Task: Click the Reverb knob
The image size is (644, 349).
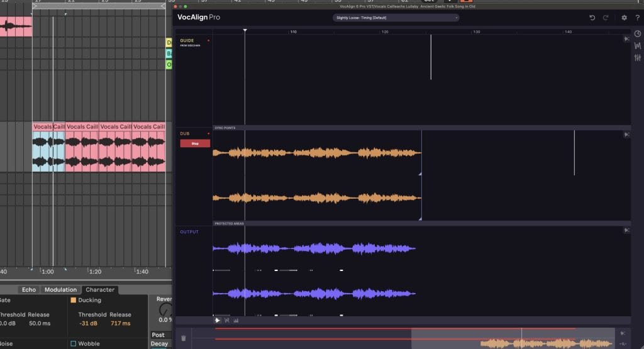Action: pyautogui.click(x=165, y=311)
